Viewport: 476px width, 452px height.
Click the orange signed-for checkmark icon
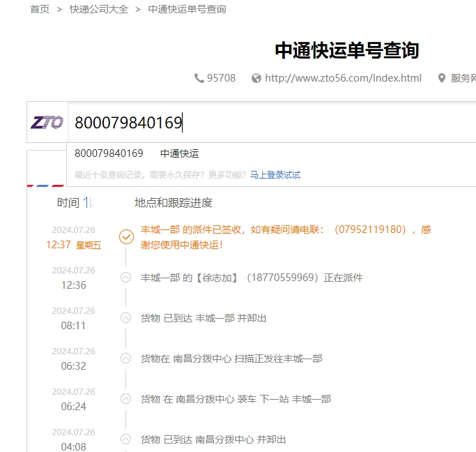point(126,236)
